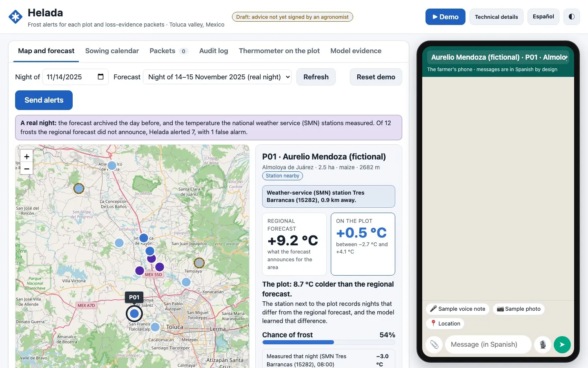This screenshot has width=588, height=368.
Task: Zoom in on the map
Action: 27,156
